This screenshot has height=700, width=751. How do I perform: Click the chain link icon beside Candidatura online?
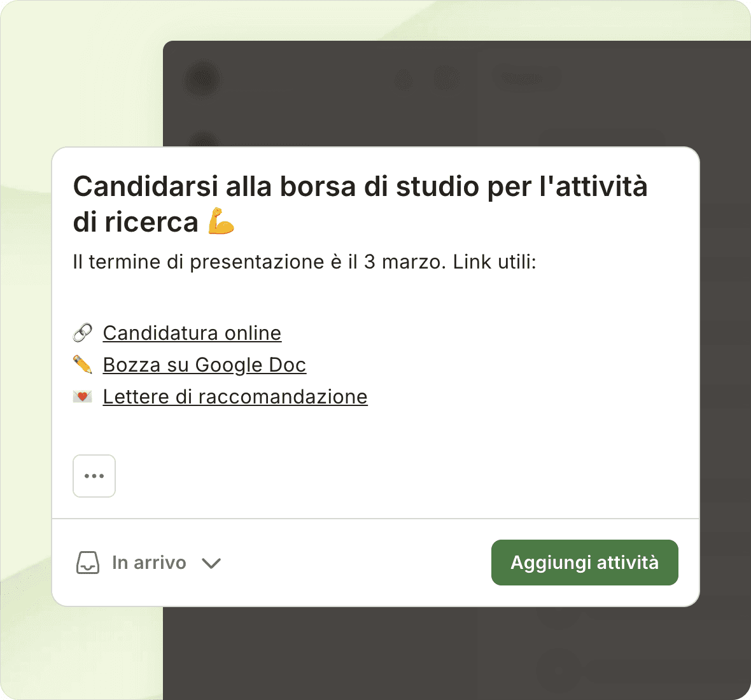coord(82,333)
